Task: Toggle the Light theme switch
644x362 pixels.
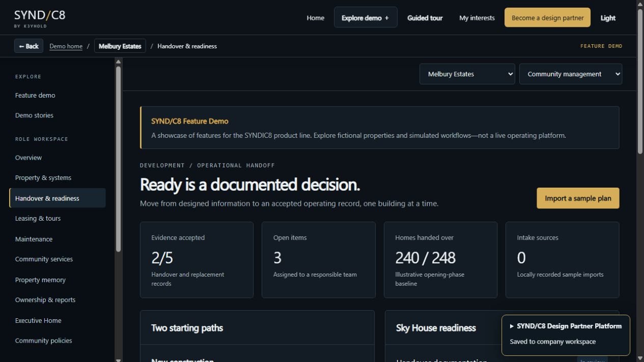Action: pos(608,18)
